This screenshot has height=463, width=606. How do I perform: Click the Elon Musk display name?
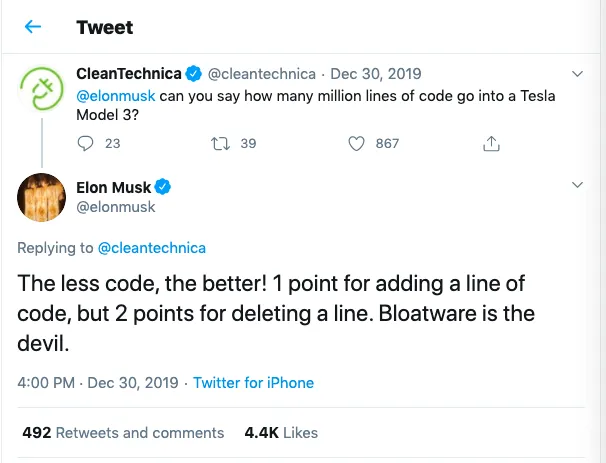click(112, 187)
